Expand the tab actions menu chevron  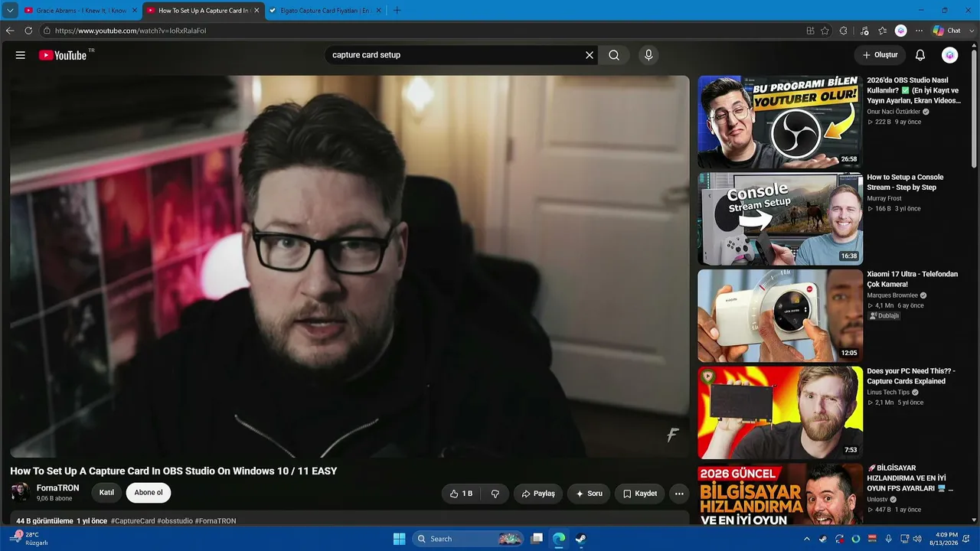click(10, 11)
